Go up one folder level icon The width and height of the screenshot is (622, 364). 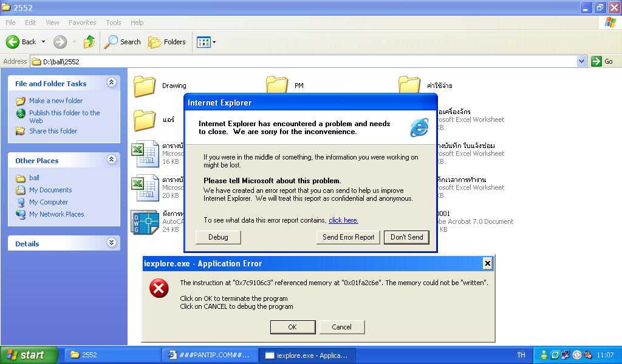pyautogui.click(x=89, y=42)
